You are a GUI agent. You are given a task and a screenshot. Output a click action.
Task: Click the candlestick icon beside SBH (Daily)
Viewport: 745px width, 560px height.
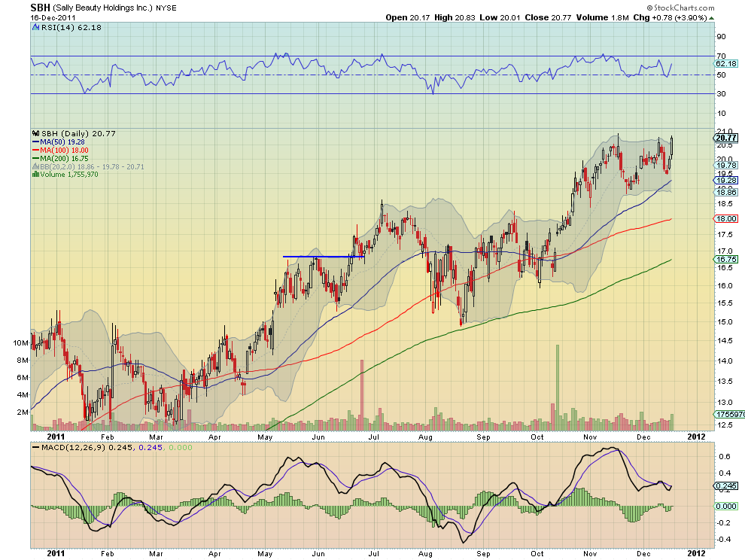coord(35,133)
